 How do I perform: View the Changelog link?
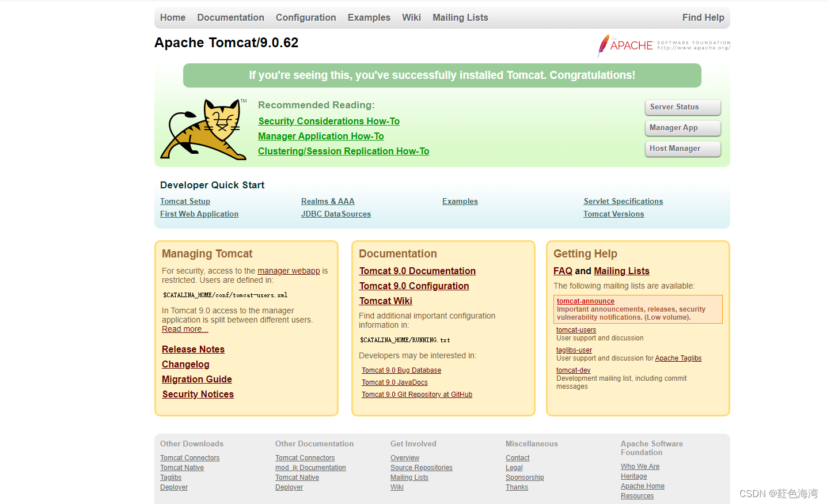click(185, 364)
